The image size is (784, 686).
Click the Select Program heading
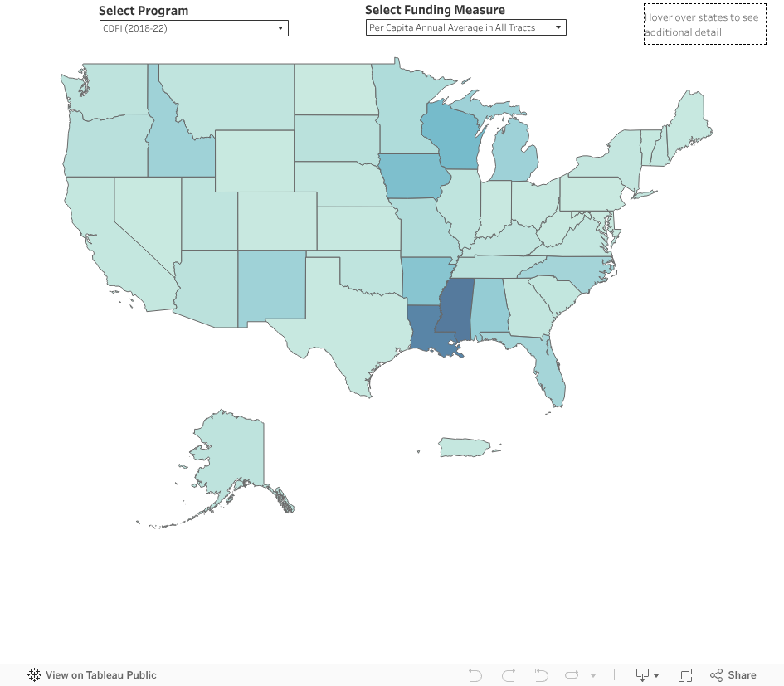click(144, 11)
